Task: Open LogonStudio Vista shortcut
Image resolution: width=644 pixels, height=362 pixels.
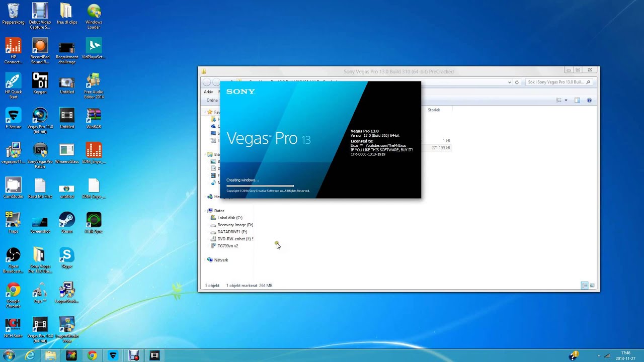Action: click(67, 330)
